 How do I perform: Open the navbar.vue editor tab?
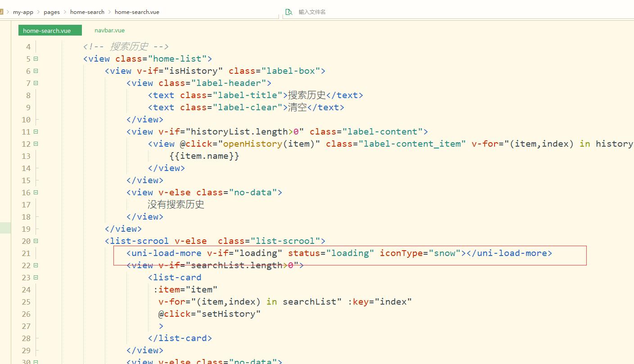109,31
